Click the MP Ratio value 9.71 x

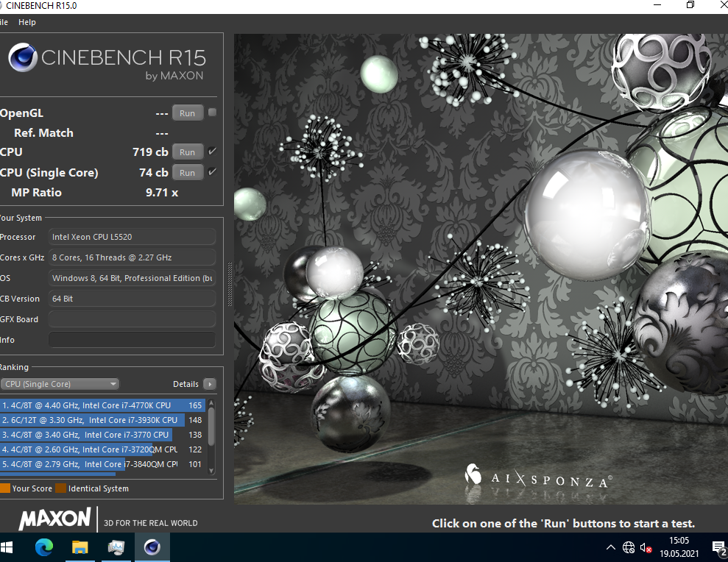(161, 192)
